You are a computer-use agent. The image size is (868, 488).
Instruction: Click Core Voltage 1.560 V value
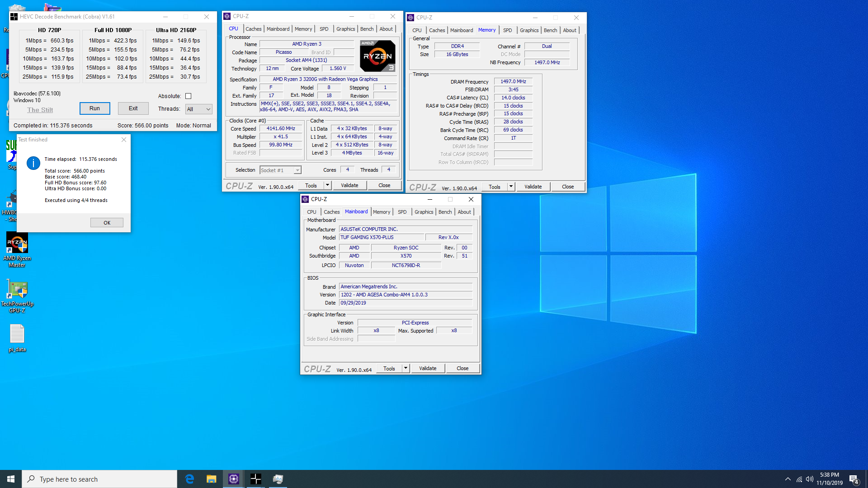[x=338, y=69]
